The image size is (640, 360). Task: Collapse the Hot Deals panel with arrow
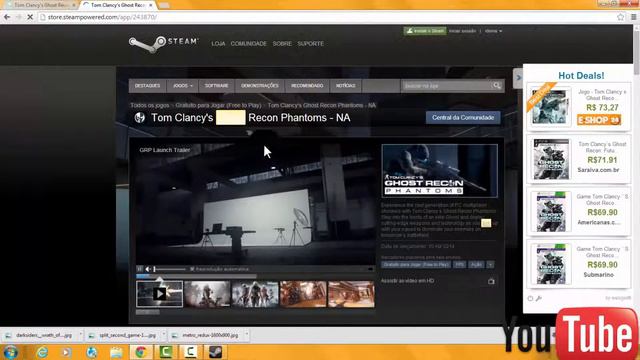click(x=518, y=78)
